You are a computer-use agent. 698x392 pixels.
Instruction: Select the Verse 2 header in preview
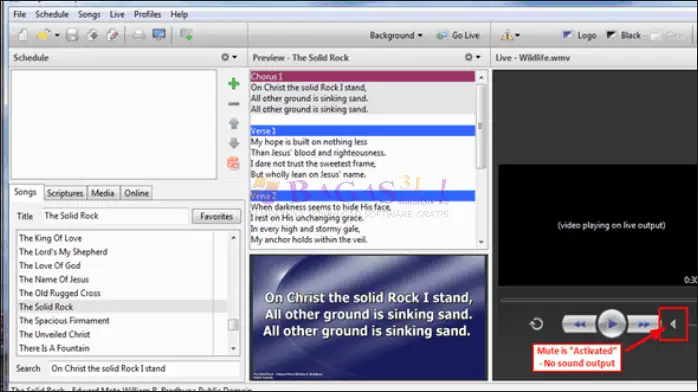tap(362, 196)
